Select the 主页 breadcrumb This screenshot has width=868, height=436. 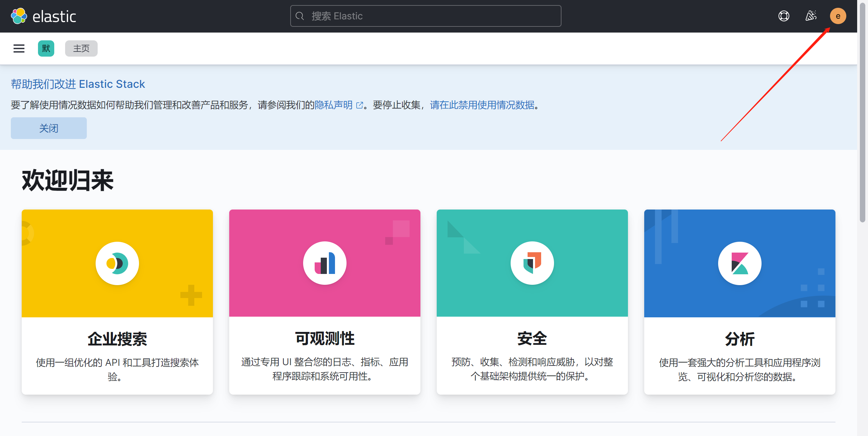pyautogui.click(x=81, y=48)
